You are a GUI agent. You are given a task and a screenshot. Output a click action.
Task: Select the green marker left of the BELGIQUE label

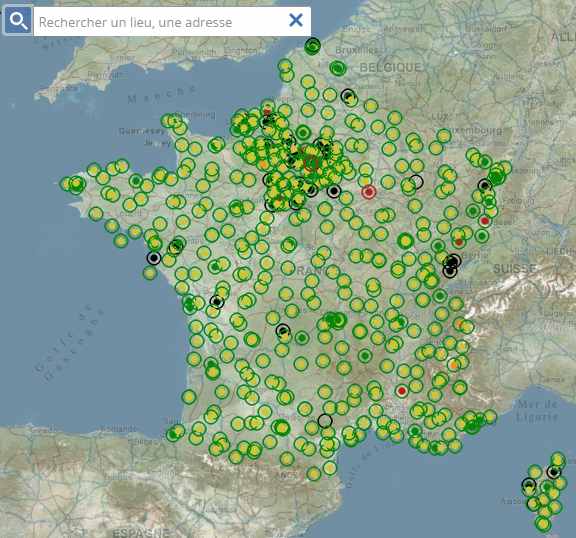click(338, 68)
